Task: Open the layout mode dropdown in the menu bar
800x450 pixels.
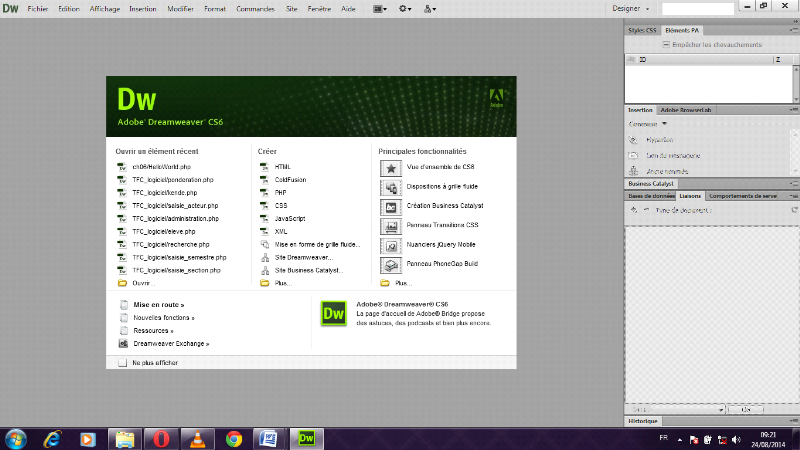Action: coord(381,8)
